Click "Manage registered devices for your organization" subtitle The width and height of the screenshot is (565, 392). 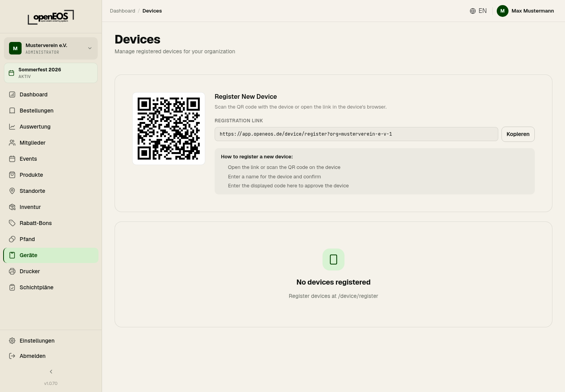pos(175,51)
